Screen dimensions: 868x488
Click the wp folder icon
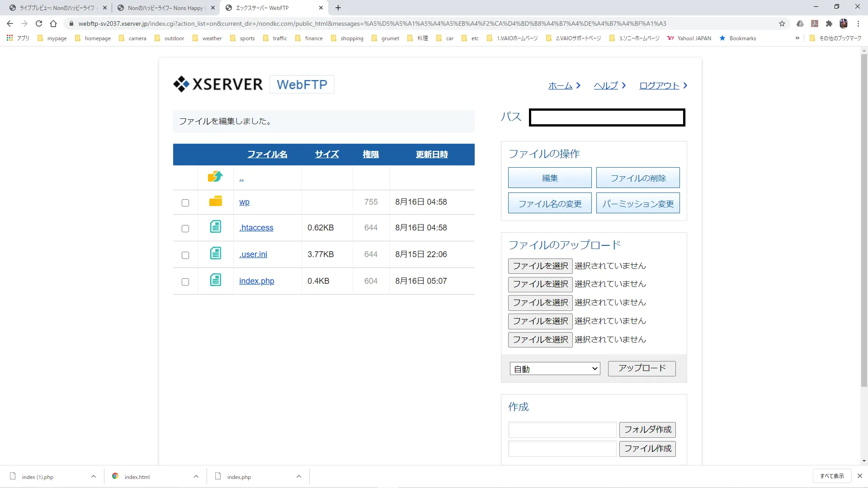pyautogui.click(x=216, y=201)
